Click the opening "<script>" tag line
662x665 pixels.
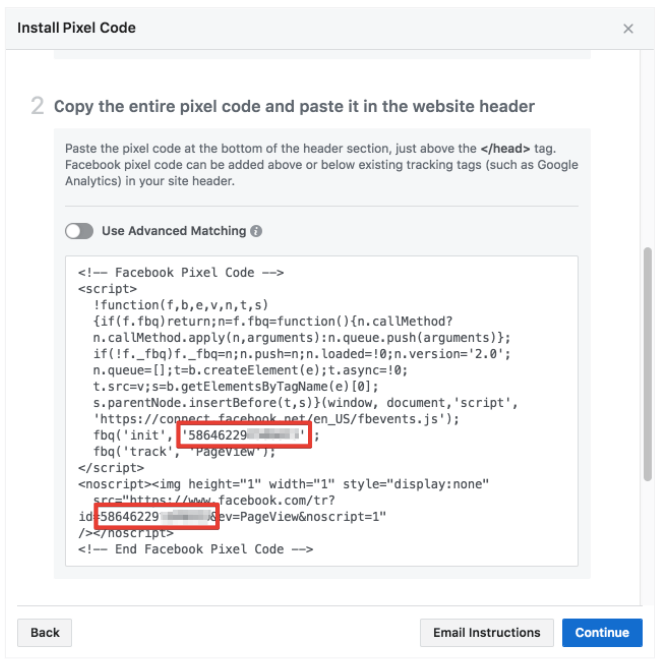pyautogui.click(x=107, y=289)
